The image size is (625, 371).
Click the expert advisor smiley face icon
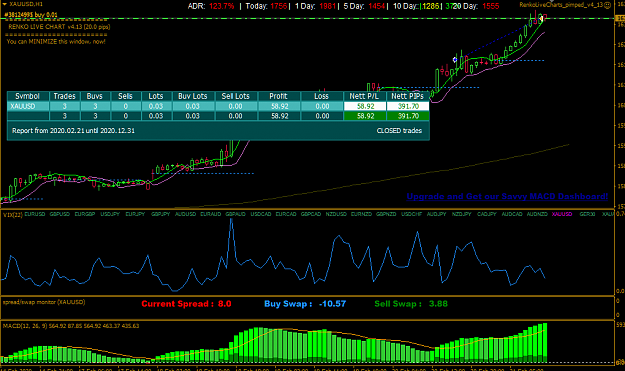607,5
